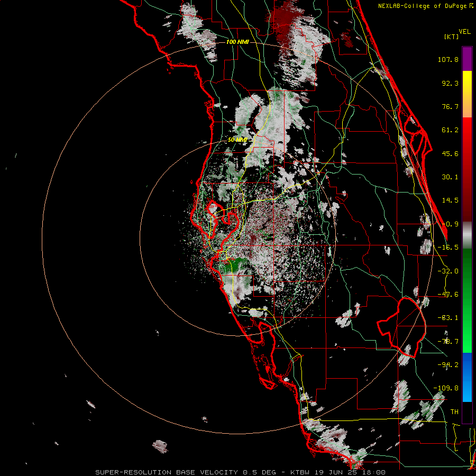The height and width of the screenshot is (476, 476).
Task: Click the blue segment of the color bar
Action: coord(467,377)
